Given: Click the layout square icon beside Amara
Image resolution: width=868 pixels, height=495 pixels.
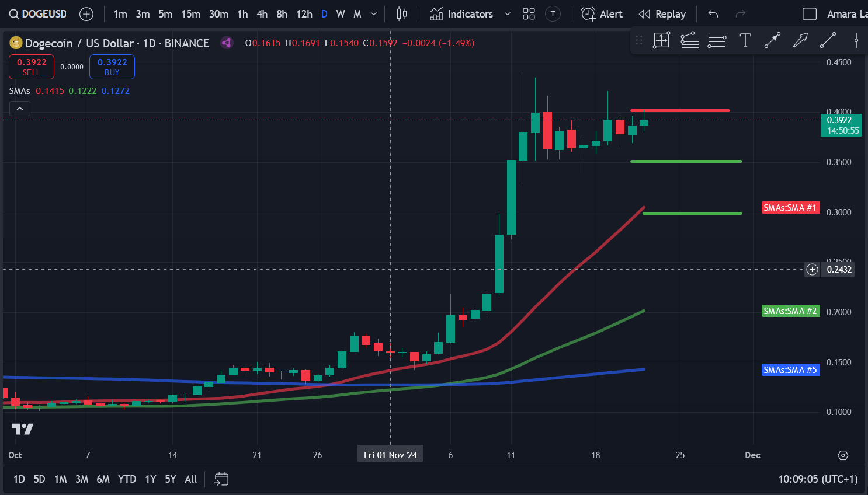Looking at the screenshot, I should pos(810,14).
